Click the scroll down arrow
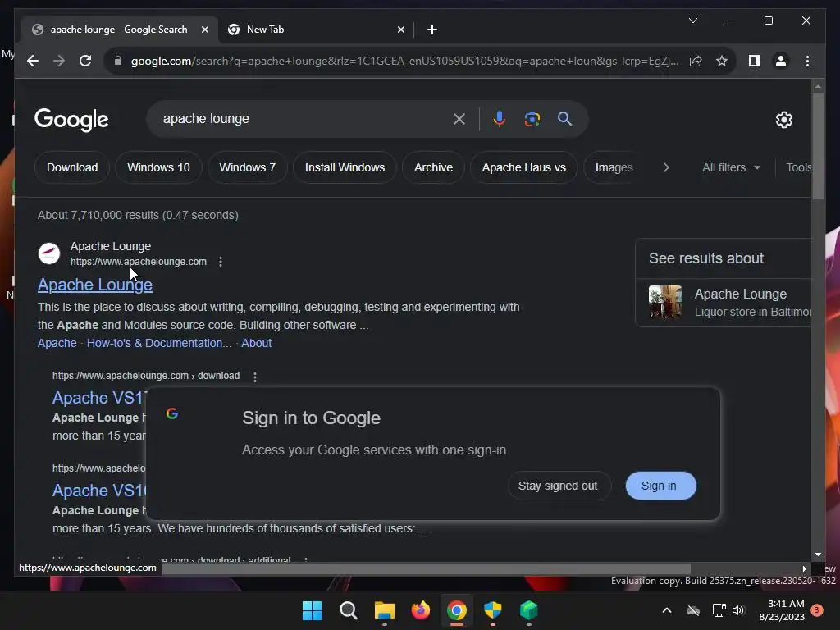 (818, 555)
